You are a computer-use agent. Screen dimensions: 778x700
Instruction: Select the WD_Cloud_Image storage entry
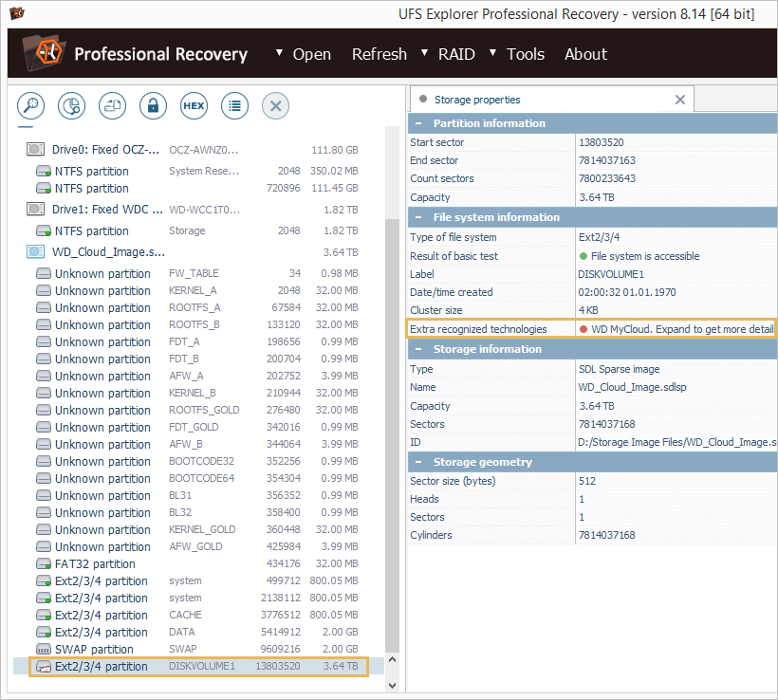coord(109,252)
